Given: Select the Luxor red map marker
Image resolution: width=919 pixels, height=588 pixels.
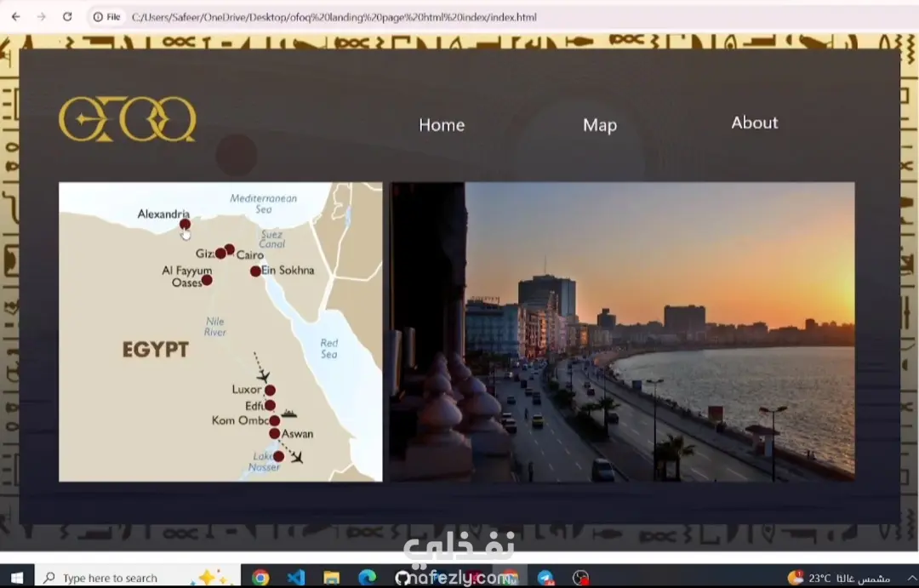Looking at the screenshot, I should tap(270, 391).
